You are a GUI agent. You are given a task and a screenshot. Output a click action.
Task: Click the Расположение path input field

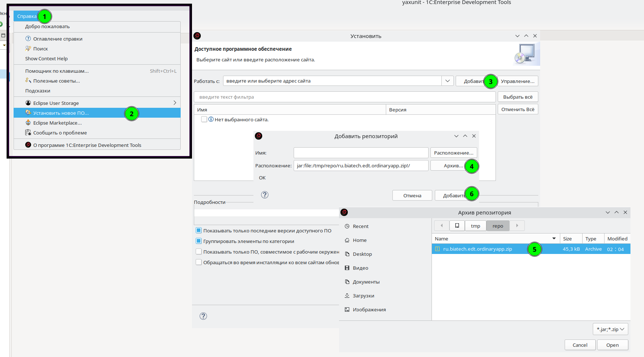(x=361, y=166)
